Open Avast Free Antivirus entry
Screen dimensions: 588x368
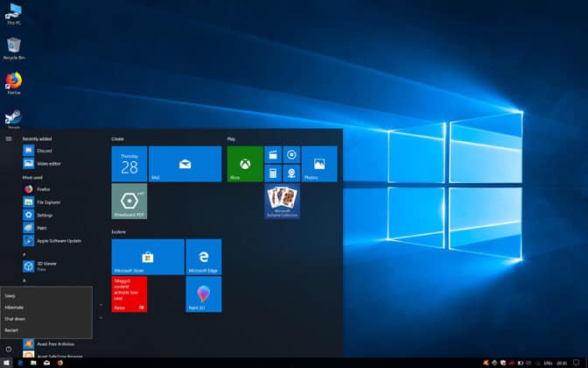click(x=56, y=343)
